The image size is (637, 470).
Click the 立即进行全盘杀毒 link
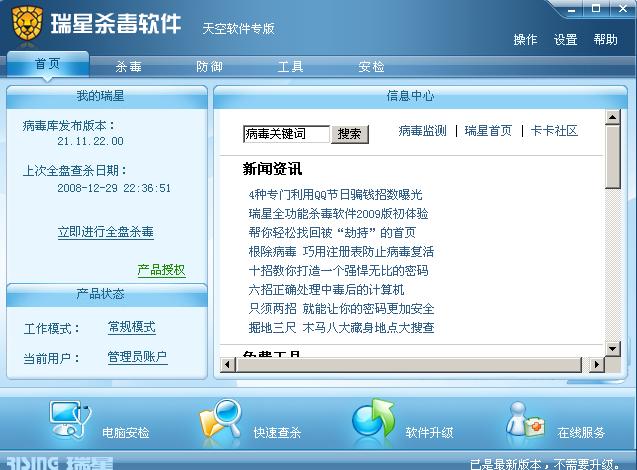[x=106, y=232]
